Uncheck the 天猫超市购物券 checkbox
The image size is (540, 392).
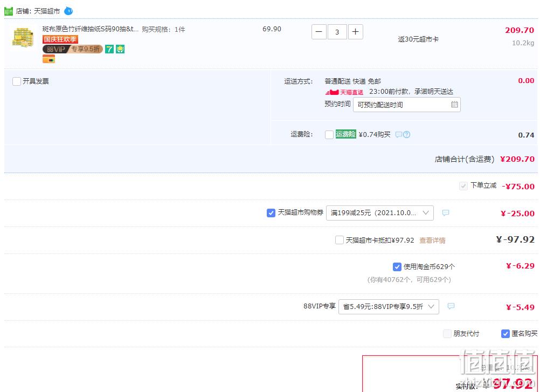(271, 213)
